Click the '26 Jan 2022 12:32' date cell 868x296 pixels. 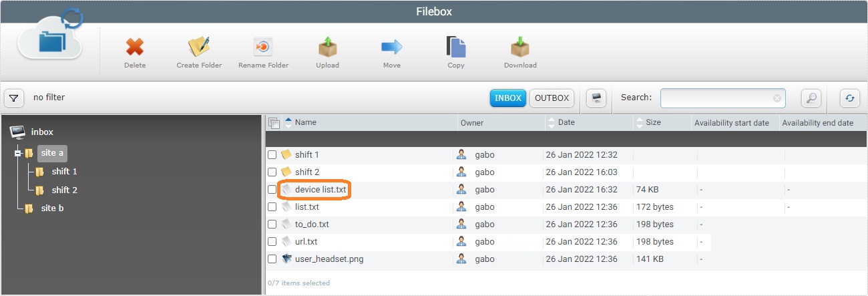click(x=582, y=155)
